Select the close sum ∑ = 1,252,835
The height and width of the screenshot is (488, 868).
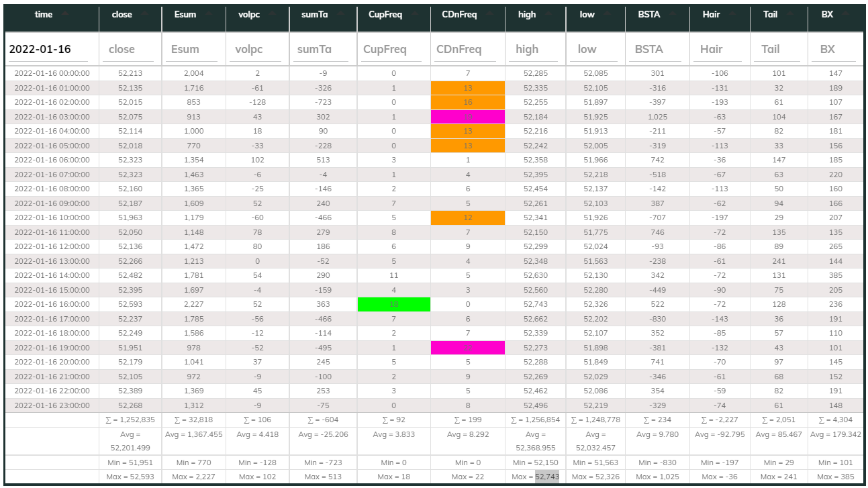click(130, 420)
